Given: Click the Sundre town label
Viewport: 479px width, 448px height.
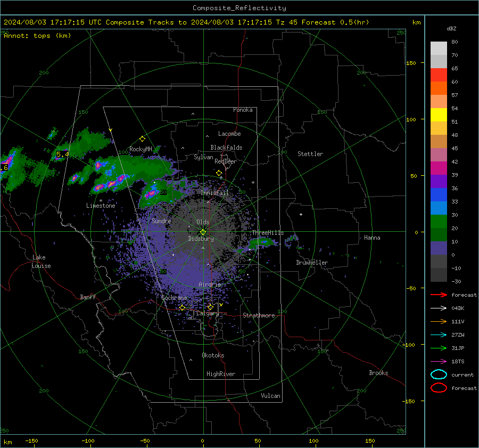Looking at the screenshot, I should (161, 221).
